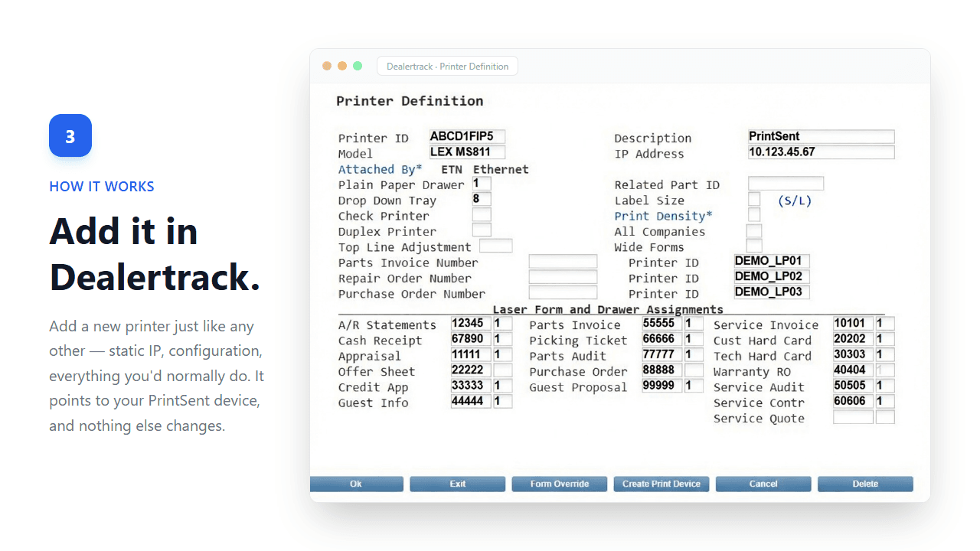Click the Exit button
Screen dimensions: 980x551
(457, 484)
